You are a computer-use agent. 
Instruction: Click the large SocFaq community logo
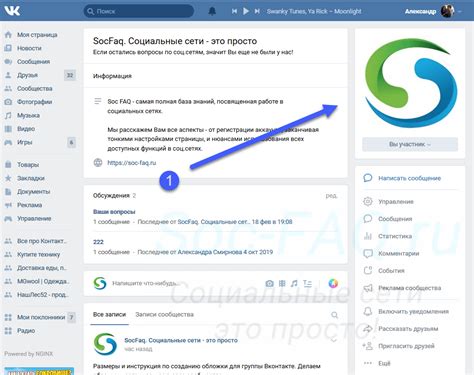[x=410, y=83]
